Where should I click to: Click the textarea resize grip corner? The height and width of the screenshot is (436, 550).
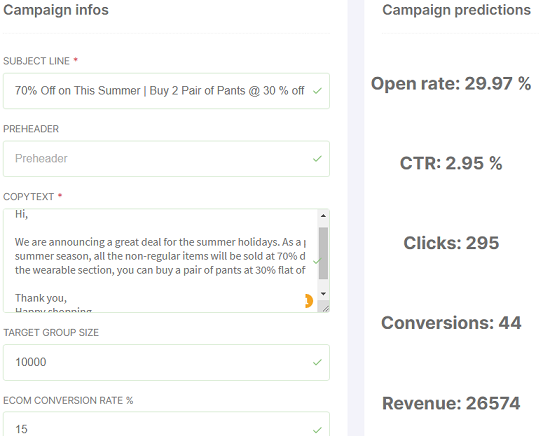click(x=325, y=308)
